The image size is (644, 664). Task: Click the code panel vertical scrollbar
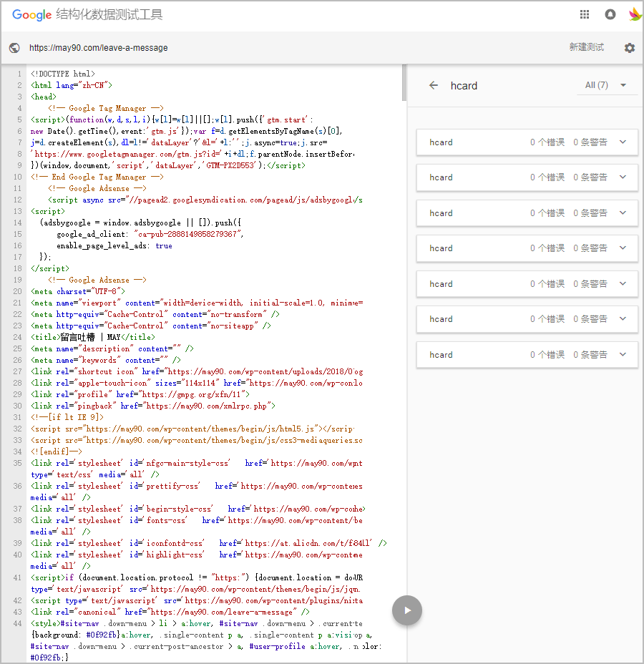coord(404,82)
